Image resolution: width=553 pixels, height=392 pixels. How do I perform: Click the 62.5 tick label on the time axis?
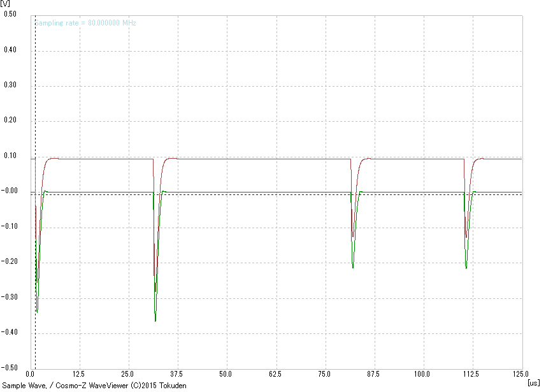click(276, 374)
